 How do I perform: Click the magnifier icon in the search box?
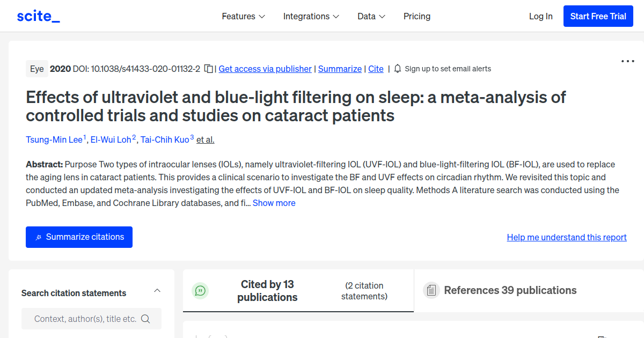pyautogui.click(x=145, y=318)
